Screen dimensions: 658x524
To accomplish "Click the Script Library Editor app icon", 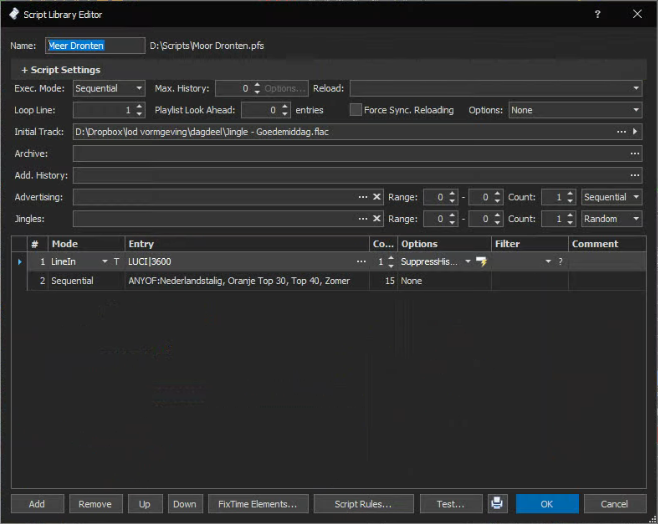I will (14, 14).
